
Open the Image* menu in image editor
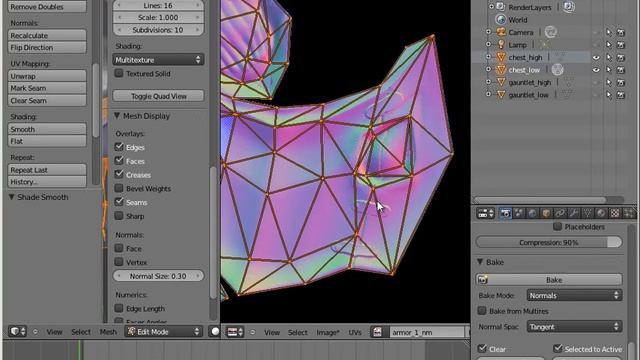pos(328,332)
